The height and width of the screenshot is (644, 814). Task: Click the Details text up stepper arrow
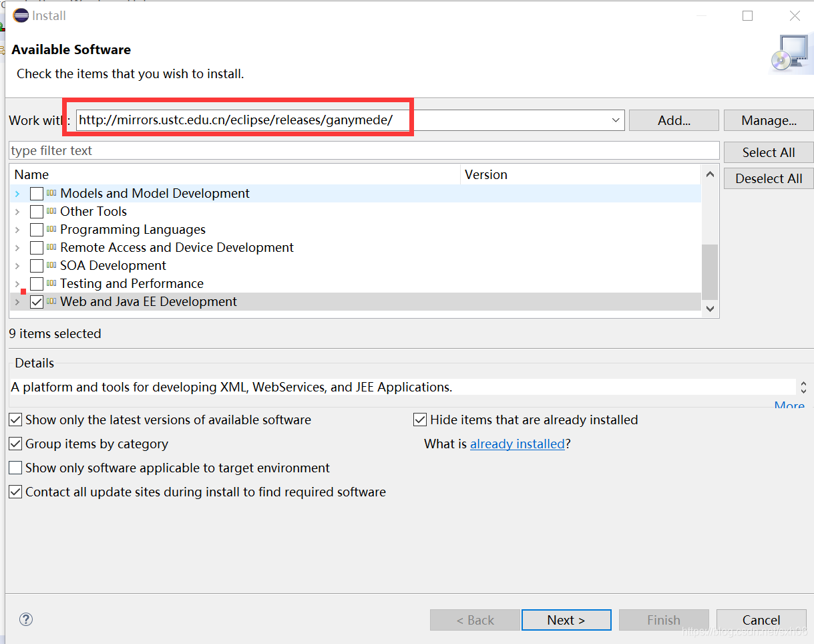(803, 383)
